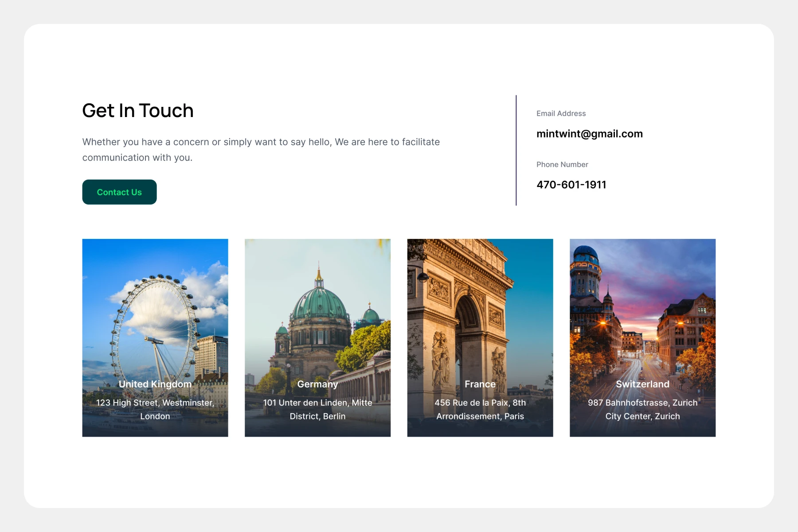The height and width of the screenshot is (532, 798).
Task: Select the France card title
Action: click(x=480, y=384)
